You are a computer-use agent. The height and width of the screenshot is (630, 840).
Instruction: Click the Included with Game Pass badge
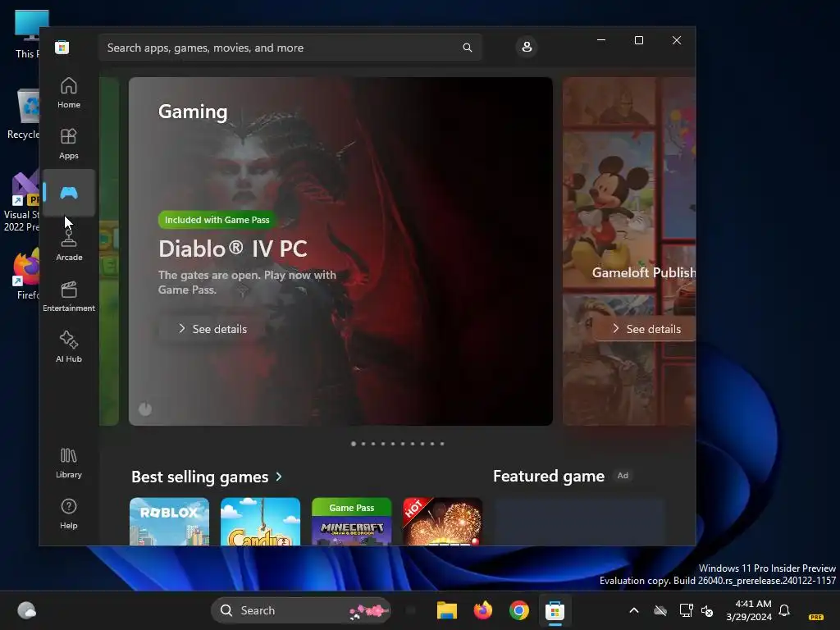(x=217, y=220)
